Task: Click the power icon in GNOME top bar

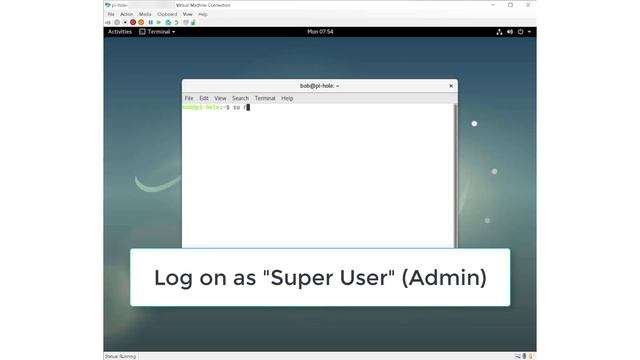Action: coord(520,32)
